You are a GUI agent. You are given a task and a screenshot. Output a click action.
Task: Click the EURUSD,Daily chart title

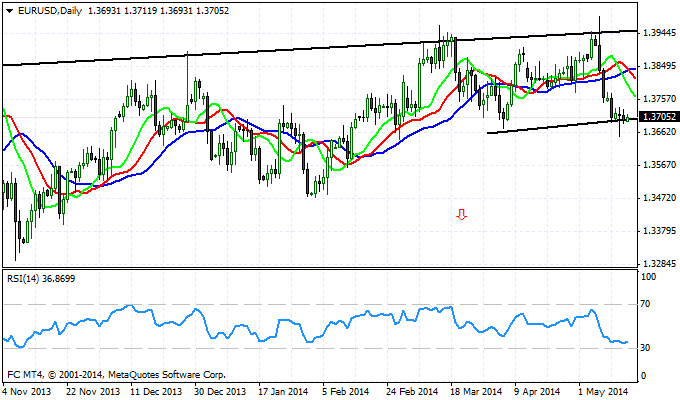tap(50, 11)
